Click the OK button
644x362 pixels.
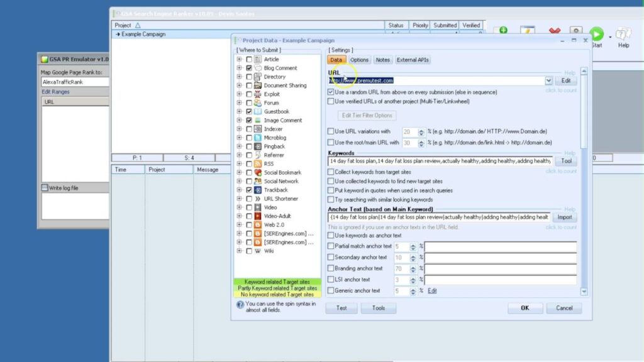[x=525, y=308]
